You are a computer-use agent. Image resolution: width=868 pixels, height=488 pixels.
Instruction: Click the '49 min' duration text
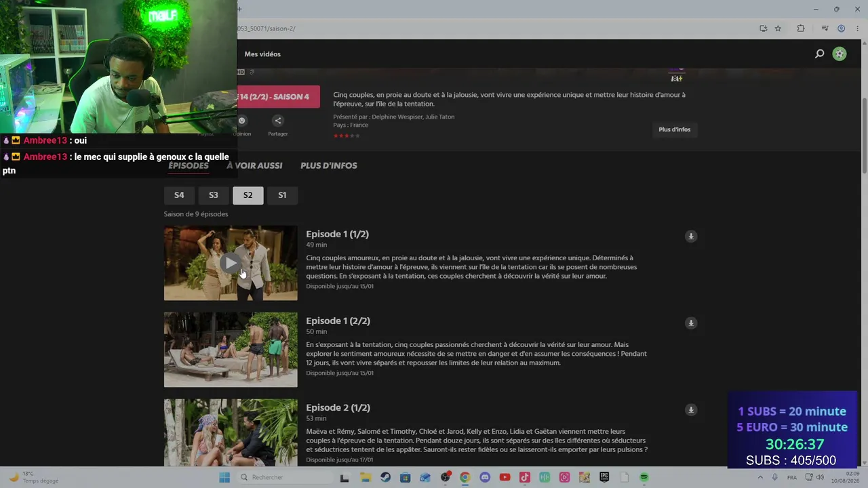click(316, 245)
